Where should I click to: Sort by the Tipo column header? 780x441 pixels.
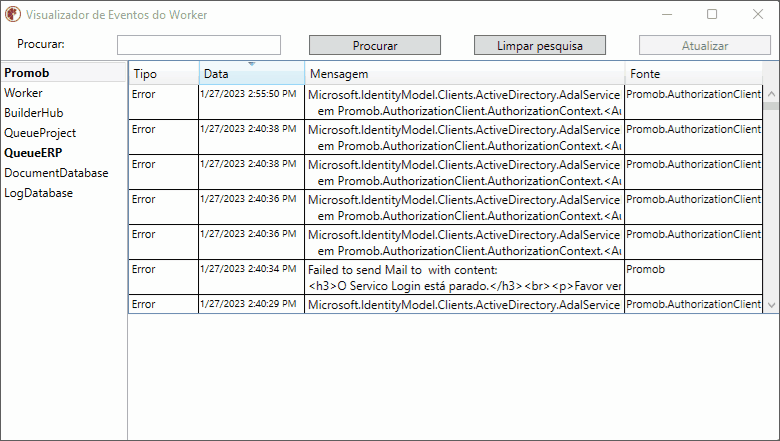pyautogui.click(x=164, y=74)
